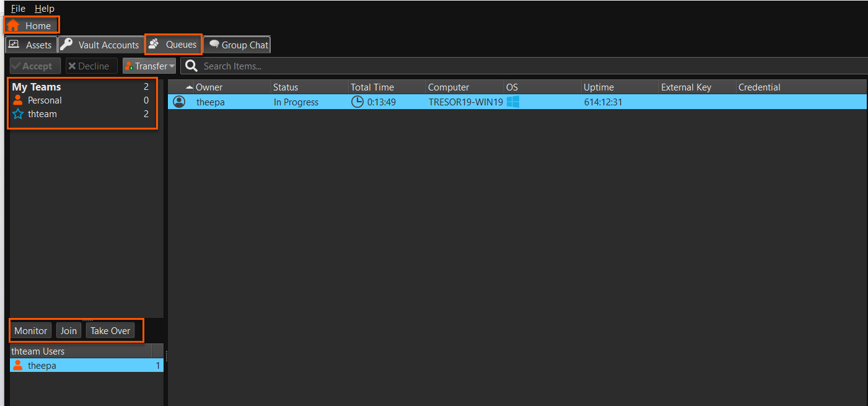Click the key icon on Vault Accounts tab

coord(66,44)
